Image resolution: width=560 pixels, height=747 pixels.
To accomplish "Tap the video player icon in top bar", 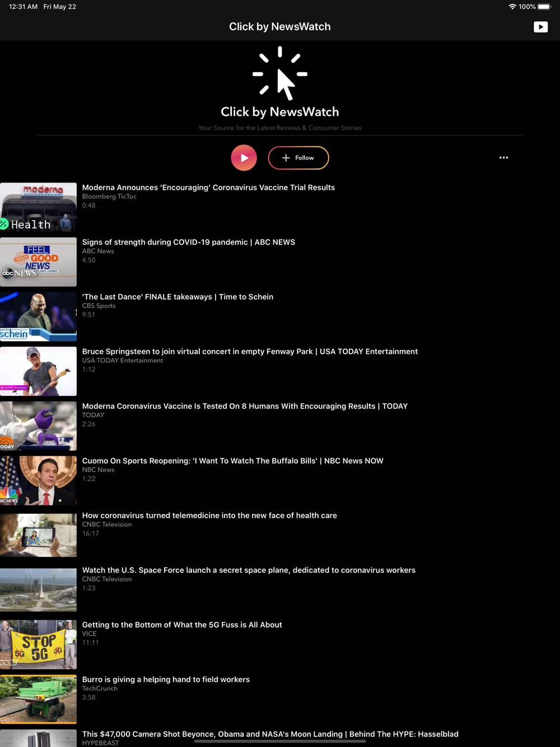I will [540, 27].
